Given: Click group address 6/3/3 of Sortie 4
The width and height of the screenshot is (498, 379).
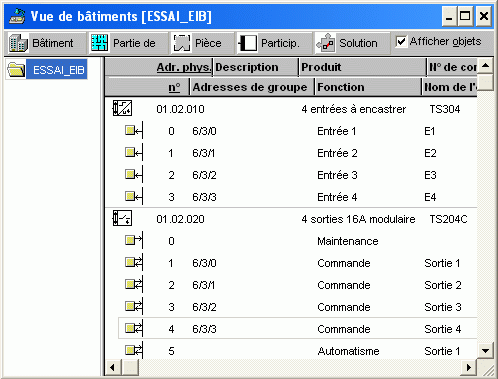Looking at the screenshot, I should point(204,329).
